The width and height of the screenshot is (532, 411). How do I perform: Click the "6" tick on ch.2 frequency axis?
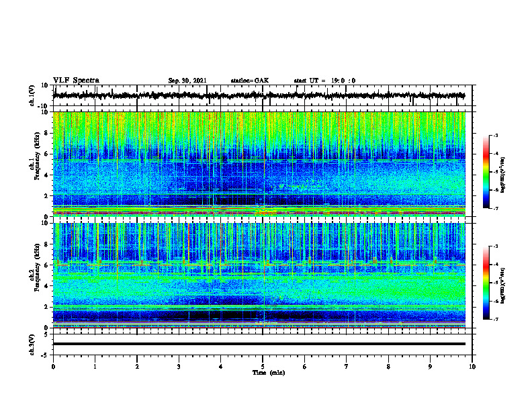[x=46, y=265]
